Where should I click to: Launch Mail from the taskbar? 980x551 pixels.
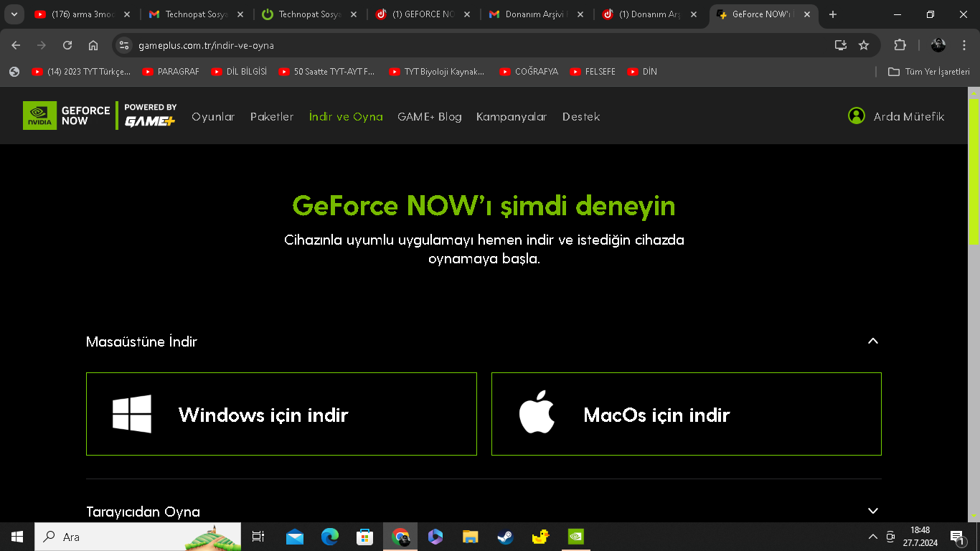pyautogui.click(x=295, y=537)
